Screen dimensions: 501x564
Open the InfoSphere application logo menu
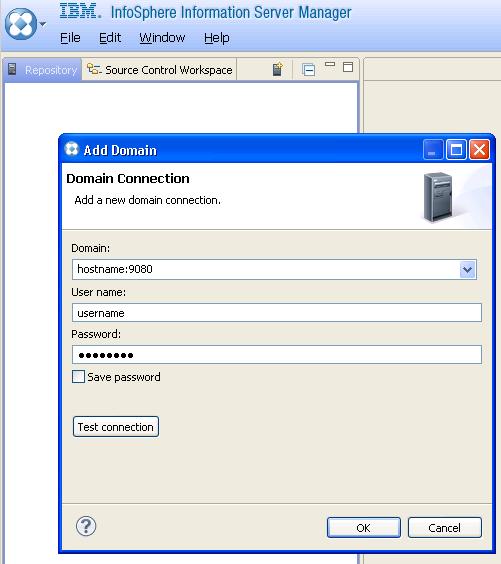(21, 24)
